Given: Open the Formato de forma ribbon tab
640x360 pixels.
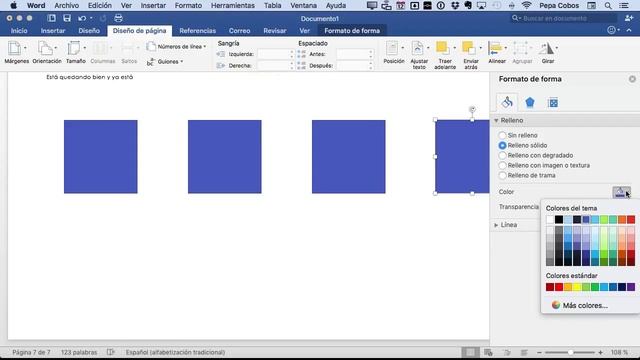Looking at the screenshot, I should 352,31.
